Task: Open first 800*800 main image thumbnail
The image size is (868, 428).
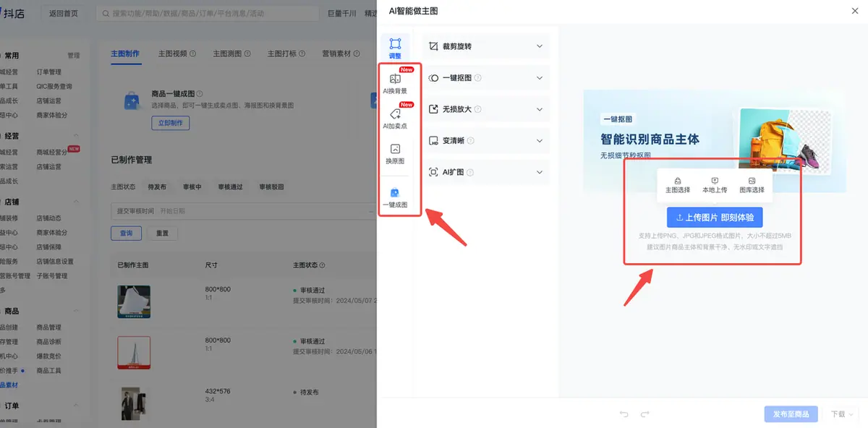Action: [x=134, y=301]
